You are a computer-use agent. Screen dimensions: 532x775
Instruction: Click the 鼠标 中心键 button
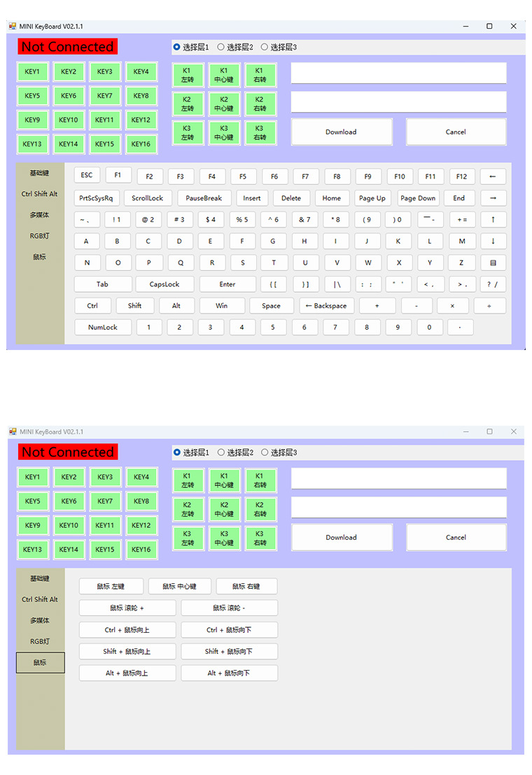(x=179, y=586)
